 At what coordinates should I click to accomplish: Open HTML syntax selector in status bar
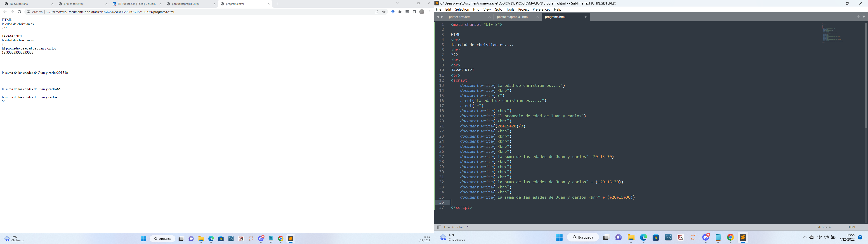tap(851, 227)
